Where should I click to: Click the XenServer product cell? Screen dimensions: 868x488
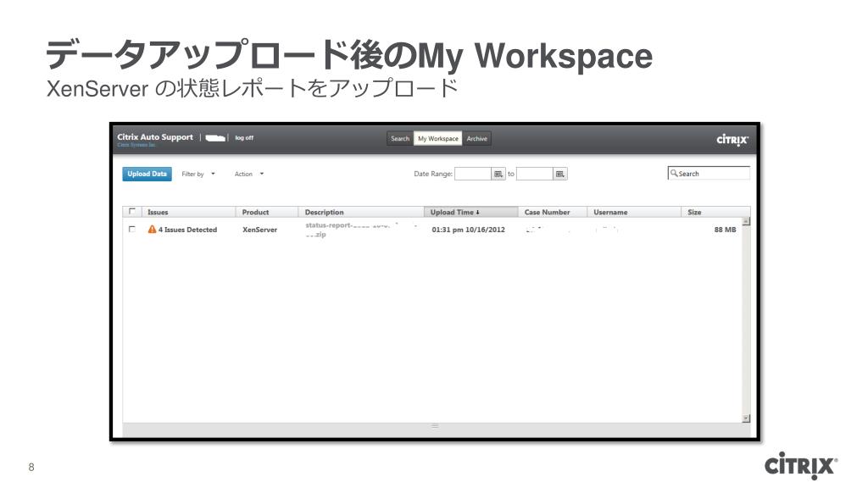point(259,230)
